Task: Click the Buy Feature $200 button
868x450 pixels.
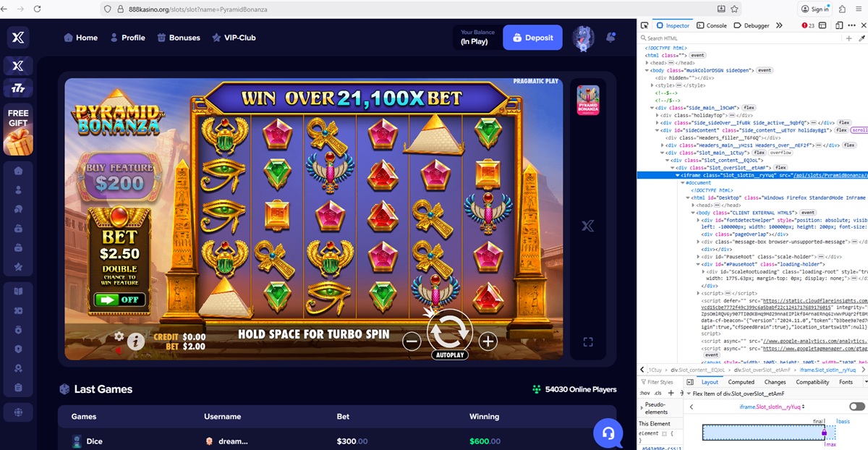Action: pos(120,177)
